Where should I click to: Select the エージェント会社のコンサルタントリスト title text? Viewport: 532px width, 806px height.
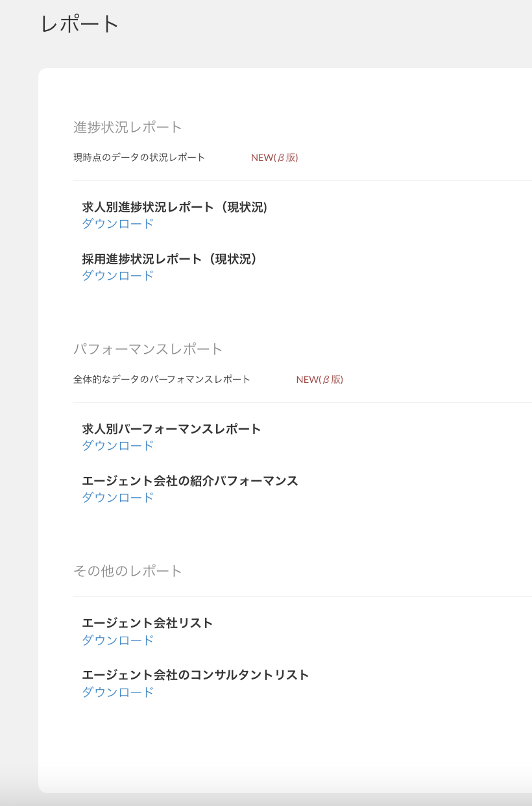(x=196, y=674)
